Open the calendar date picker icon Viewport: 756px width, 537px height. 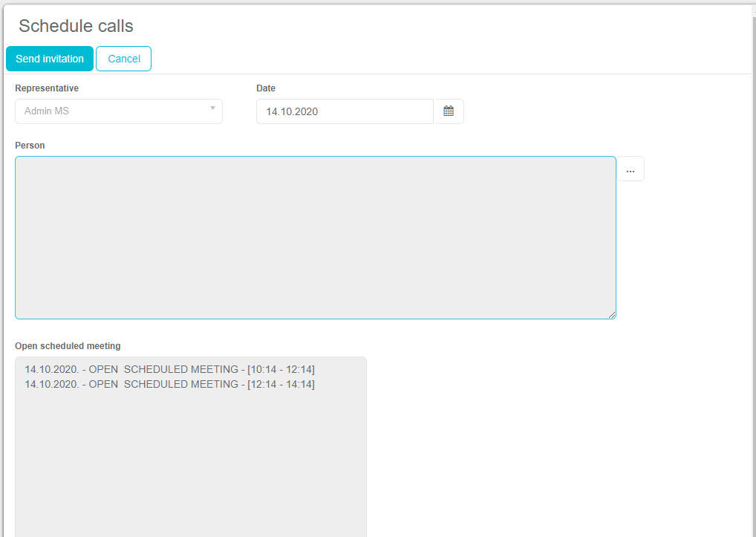click(449, 111)
